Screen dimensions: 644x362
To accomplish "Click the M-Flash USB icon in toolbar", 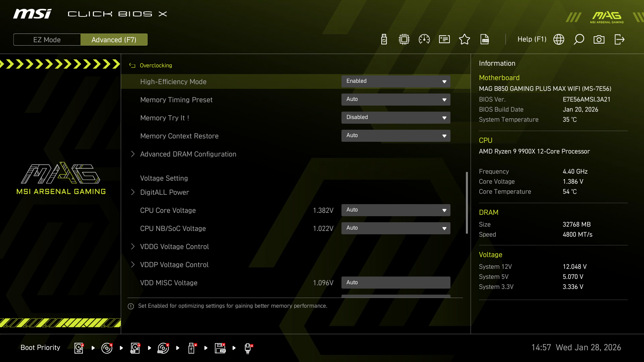I will click(x=384, y=40).
